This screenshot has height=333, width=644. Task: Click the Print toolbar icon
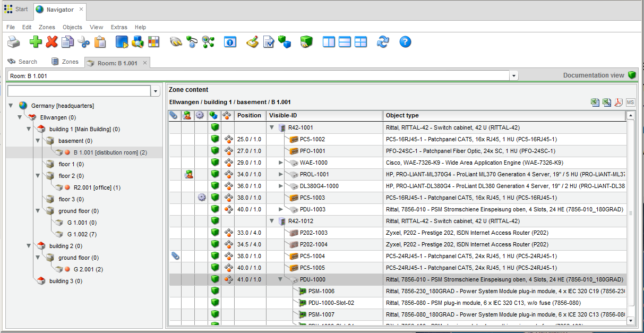coord(14,41)
